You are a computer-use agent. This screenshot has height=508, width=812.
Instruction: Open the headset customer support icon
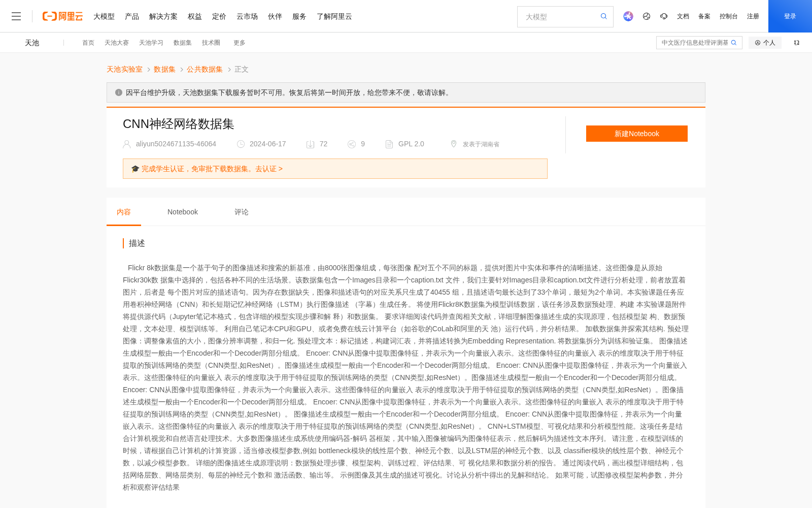pos(664,16)
